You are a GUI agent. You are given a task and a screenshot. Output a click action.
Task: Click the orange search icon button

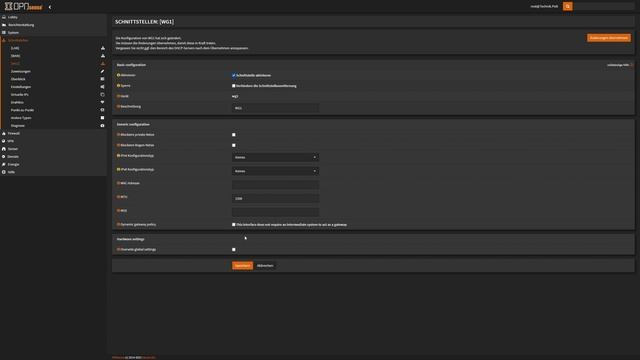click(567, 6)
